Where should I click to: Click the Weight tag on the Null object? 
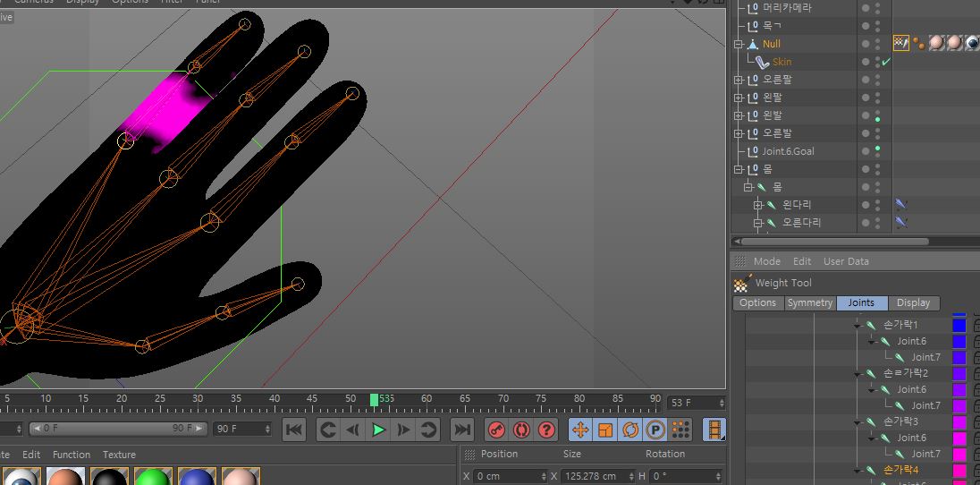click(x=901, y=43)
